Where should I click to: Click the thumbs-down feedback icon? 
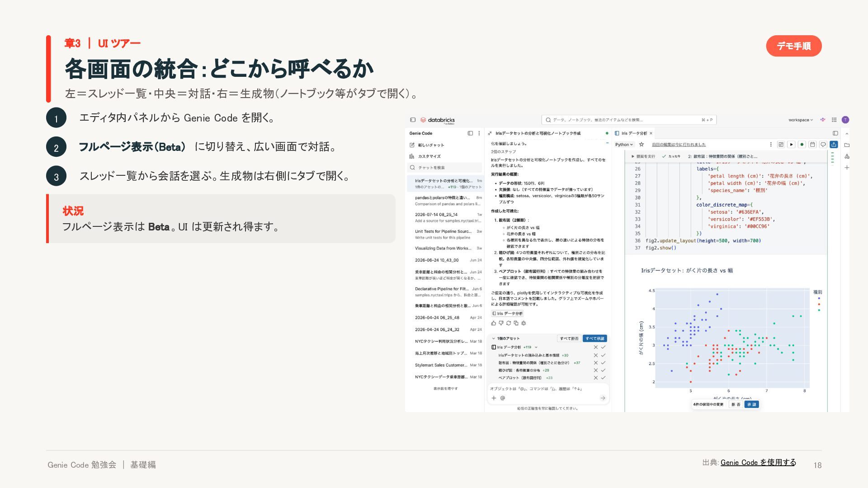501,323
